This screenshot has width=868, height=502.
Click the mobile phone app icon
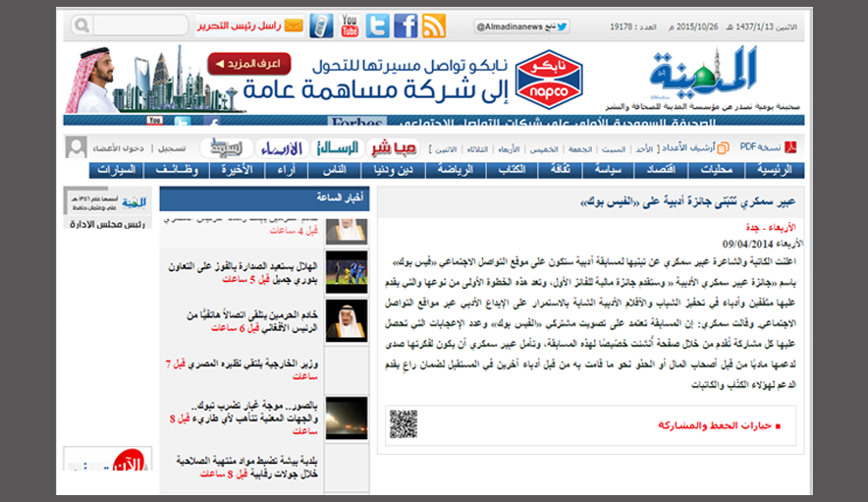click(321, 27)
